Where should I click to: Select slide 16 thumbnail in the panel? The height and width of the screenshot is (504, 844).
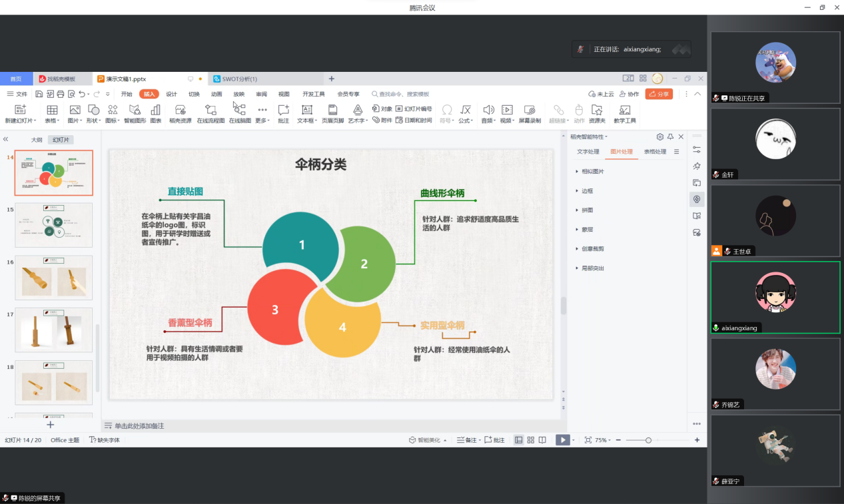tap(54, 278)
